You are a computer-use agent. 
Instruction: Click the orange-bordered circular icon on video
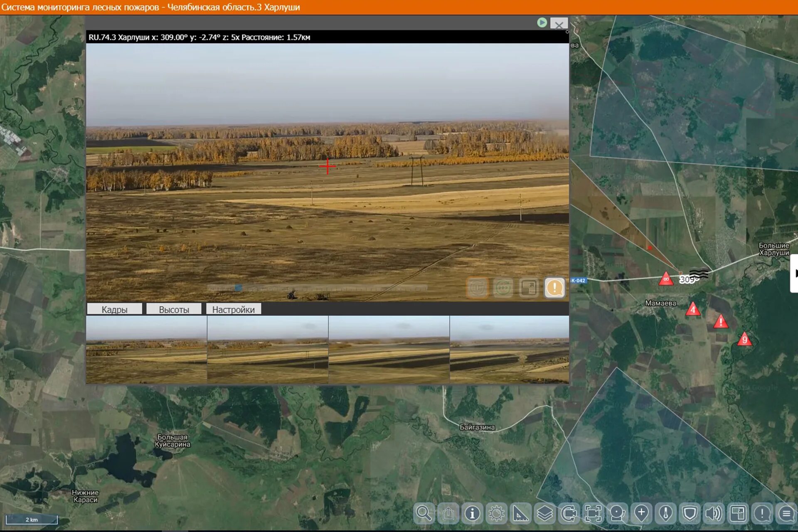click(477, 288)
